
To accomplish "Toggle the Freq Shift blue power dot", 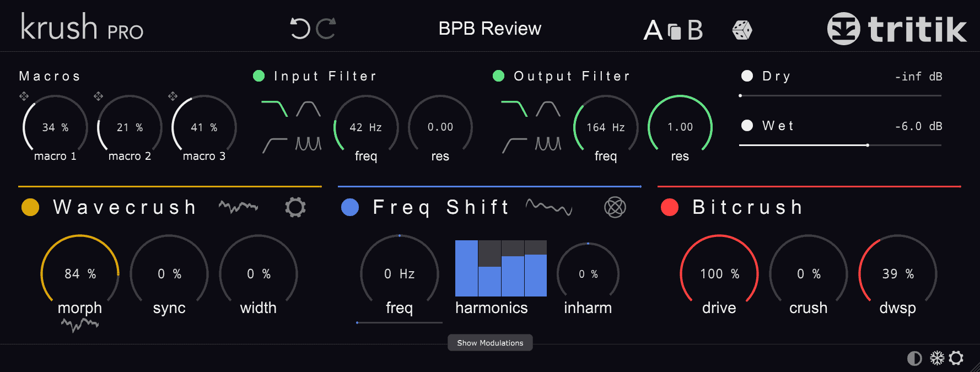I will coord(350,207).
